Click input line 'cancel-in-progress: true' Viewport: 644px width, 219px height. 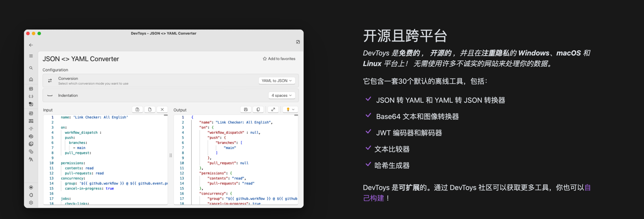point(89,189)
